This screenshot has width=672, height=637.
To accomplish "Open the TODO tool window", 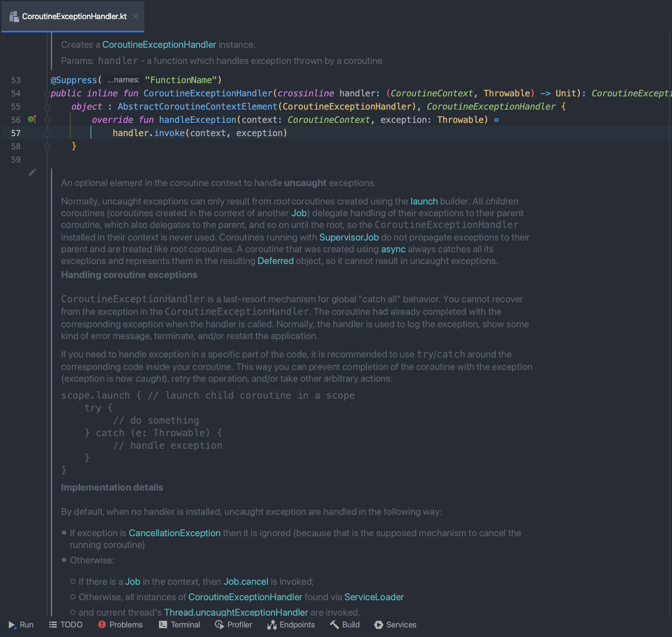I will coord(66,624).
